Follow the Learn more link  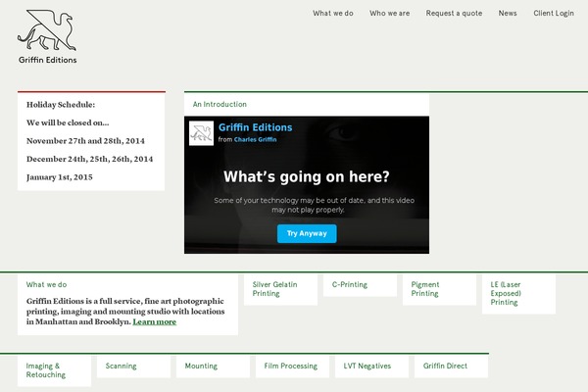click(x=155, y=321)
